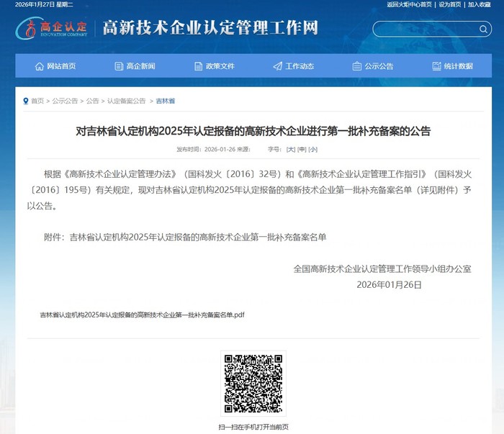Click the location pin icon in breadcrumb
The width and height of the screenshot is (504, 434).
pos(25,101)
